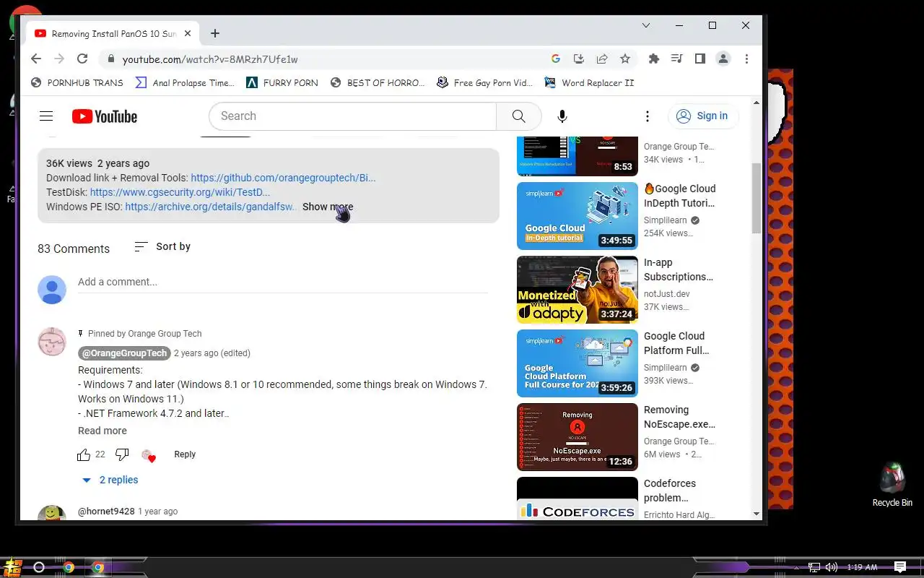Open the Windows Start button
The width and height of the screenshot is (924, 578).
click(12, 567)
